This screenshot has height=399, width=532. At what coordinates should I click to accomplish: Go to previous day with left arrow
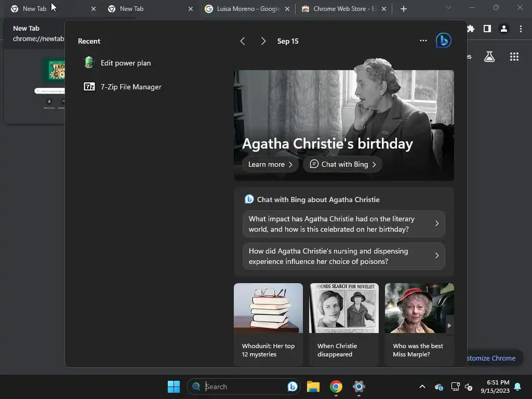[x=243, y=41]
